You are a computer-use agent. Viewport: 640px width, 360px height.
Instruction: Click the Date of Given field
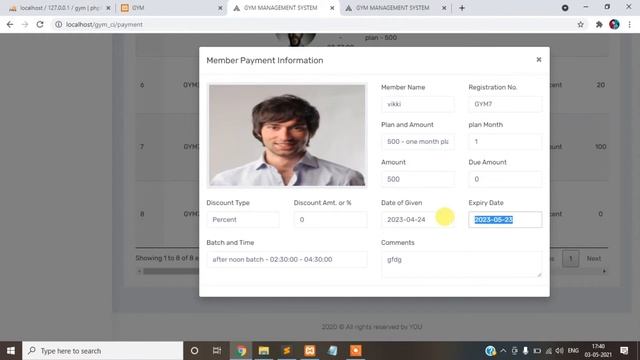[418, 220]
